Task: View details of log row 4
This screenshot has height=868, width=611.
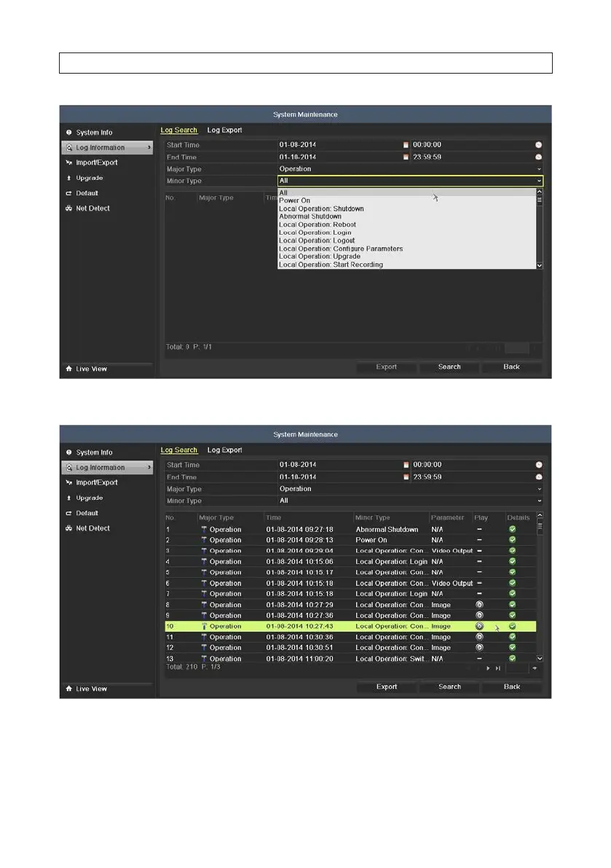Action: (513, 561)
